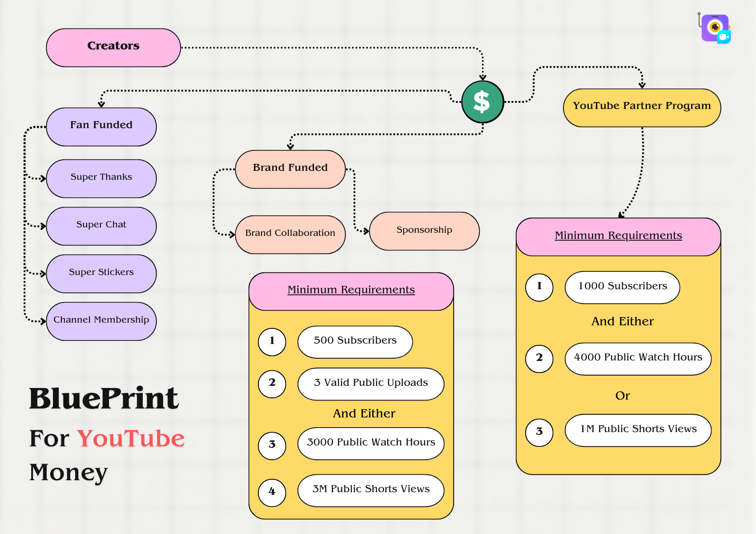Select the Channel Membership node
This screenshot has width=756, height=534.
[101, 321]
